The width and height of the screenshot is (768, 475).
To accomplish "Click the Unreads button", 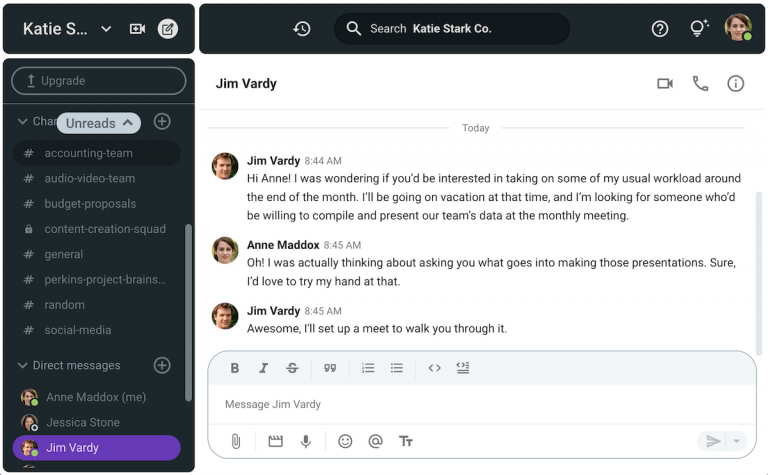I will 98,123.
